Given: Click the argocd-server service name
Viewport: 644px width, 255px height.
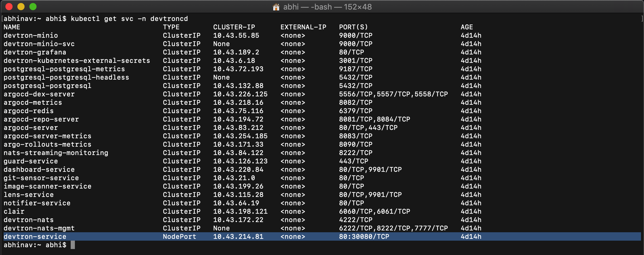Looking at the screenshot, I should pos(31,127).
